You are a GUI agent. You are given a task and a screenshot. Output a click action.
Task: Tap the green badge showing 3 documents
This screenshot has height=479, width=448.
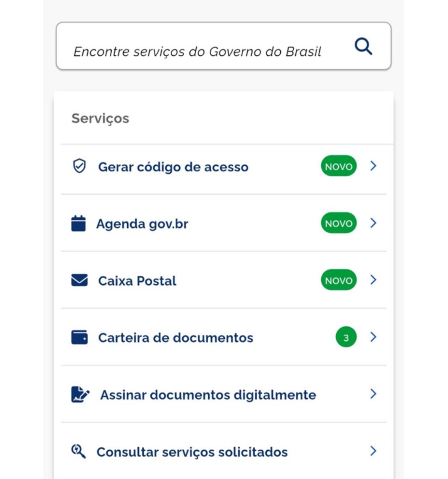click(346, 338)
